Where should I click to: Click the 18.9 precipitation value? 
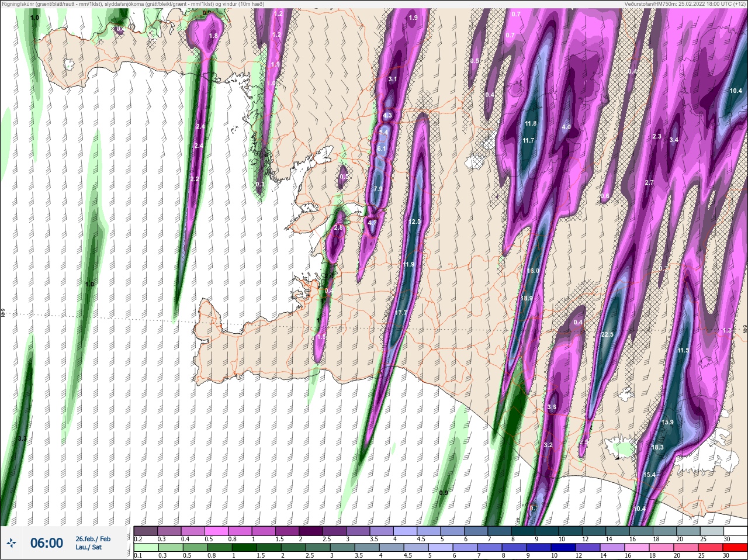point(527,298)
